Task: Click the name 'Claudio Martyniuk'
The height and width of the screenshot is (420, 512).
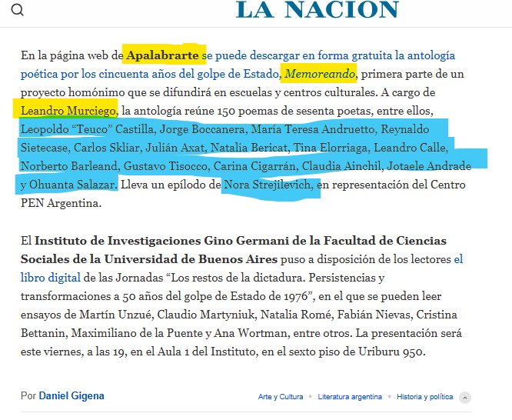Action: (206, 315)
